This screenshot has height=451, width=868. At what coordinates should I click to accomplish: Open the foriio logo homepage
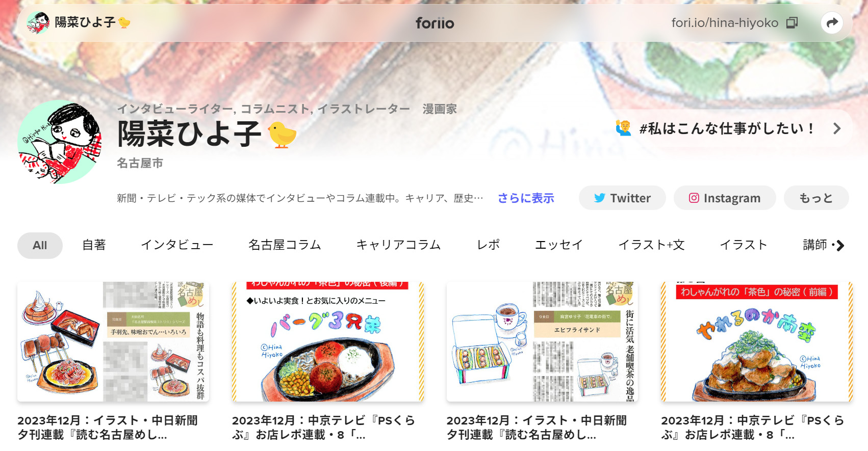[435, 23]
